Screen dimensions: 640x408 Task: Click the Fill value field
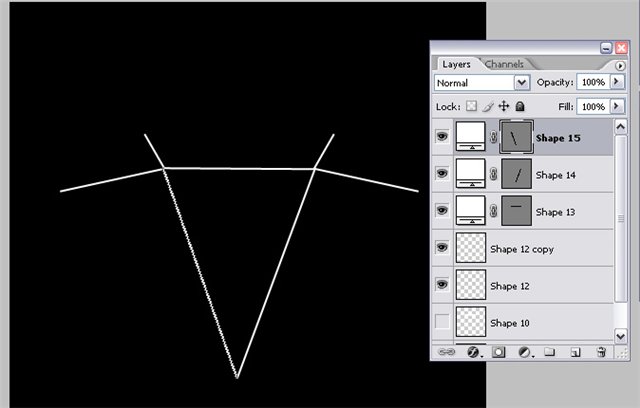pos(593,107)
